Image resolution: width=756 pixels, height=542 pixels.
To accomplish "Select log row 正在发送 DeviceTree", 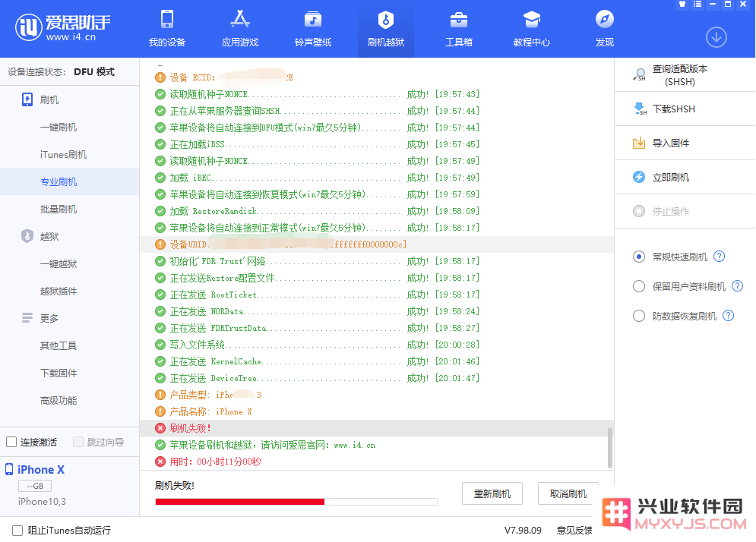I will point(377,378).
